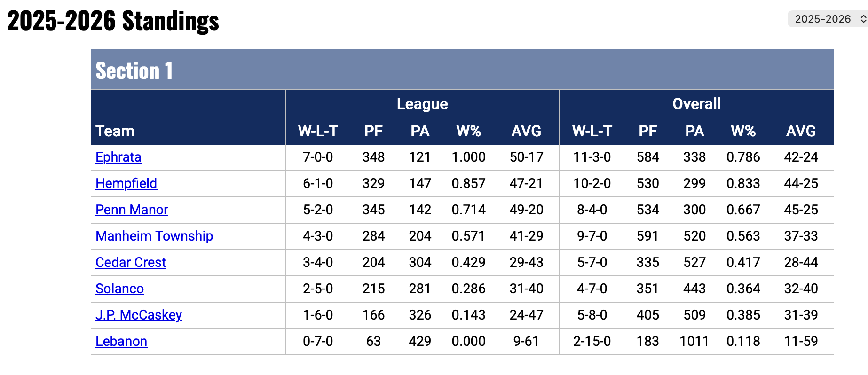The width and height of the screenshot is (868, 375).
Task: Open the Manheim Township team link
Action: 154,236
